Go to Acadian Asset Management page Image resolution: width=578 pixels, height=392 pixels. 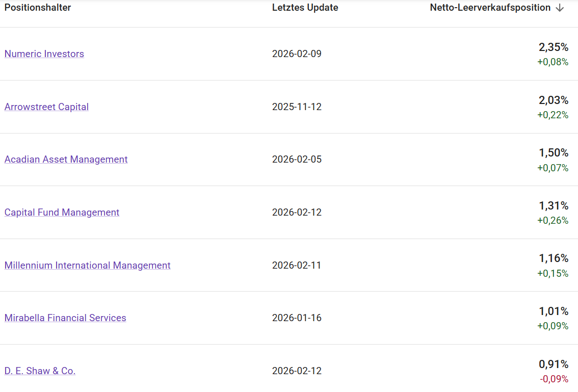(66, 160)
